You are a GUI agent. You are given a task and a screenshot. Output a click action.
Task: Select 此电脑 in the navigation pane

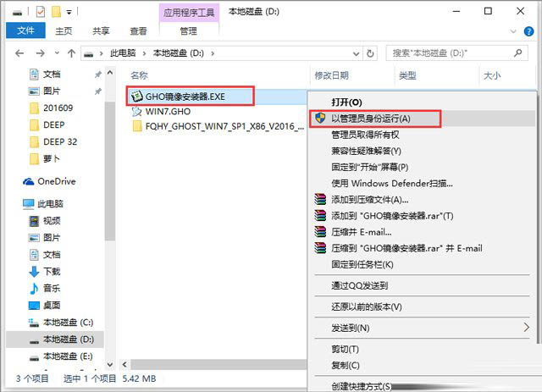point(51,204)
